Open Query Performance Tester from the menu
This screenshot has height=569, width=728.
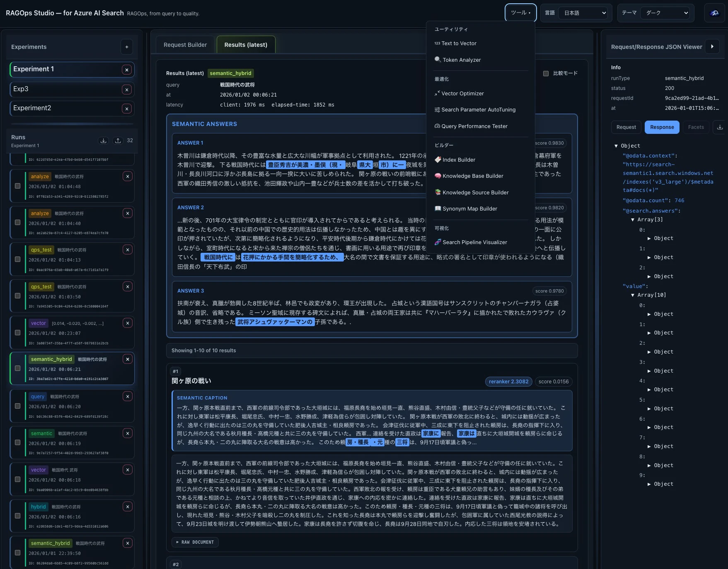tap(481, 126)
